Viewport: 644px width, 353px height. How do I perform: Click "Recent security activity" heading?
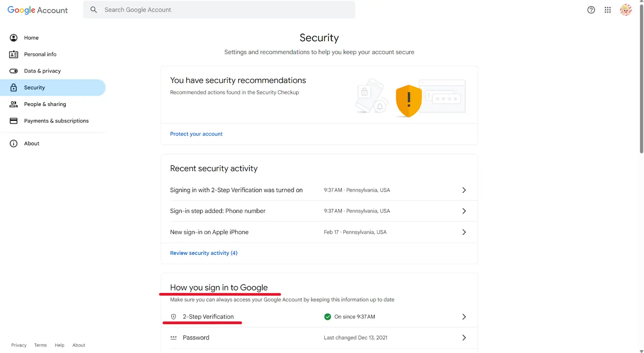click(x=214, y=169)
